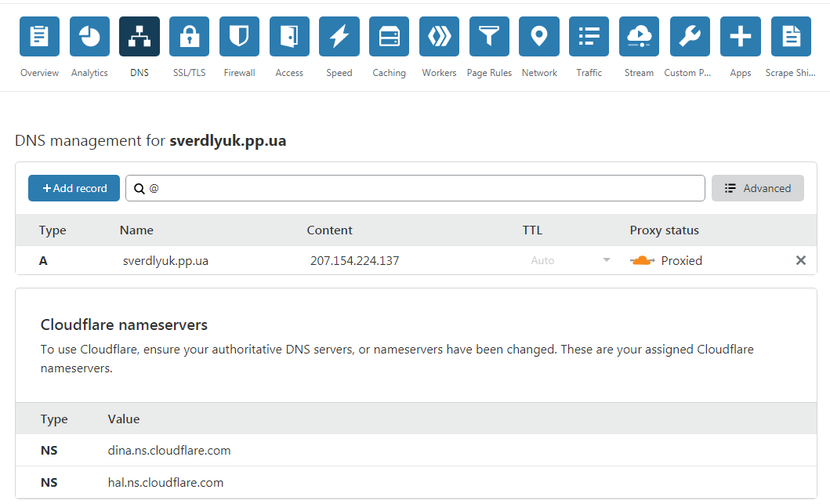Click the IP content 207.154.224.137
The image size is (830, 504).
[355, 260]
